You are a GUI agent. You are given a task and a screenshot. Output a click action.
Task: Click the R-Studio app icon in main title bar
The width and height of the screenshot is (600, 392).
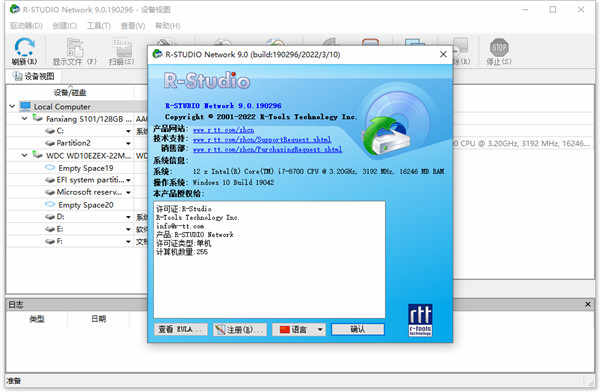[x=15, y=9]
